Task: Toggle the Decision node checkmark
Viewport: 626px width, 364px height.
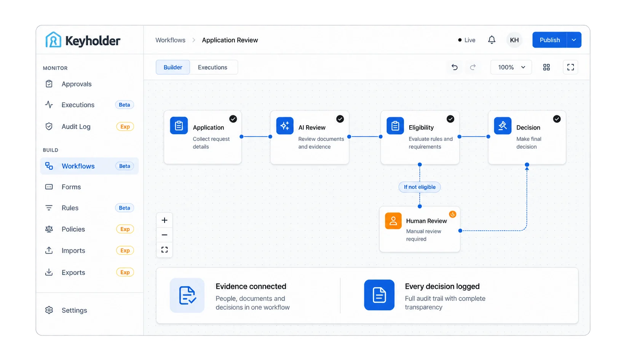Action: point(557,119)
